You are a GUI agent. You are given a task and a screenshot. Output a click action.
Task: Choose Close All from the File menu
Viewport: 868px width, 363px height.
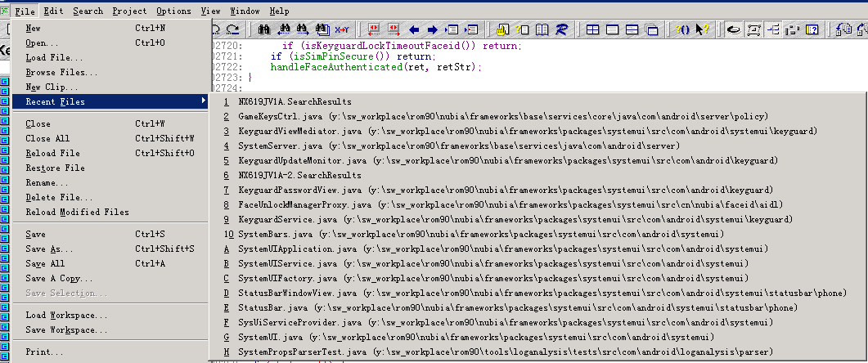110,138
